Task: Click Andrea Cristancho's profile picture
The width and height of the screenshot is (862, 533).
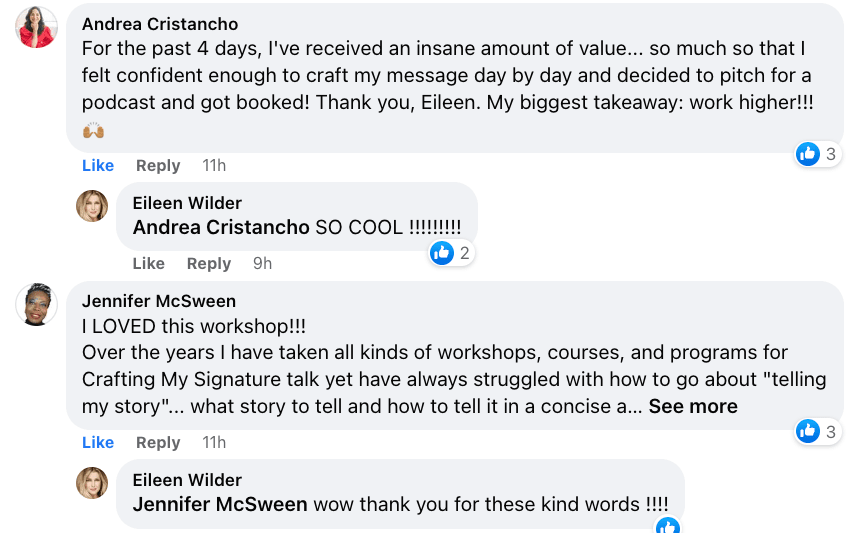Action: click(37, 27)
